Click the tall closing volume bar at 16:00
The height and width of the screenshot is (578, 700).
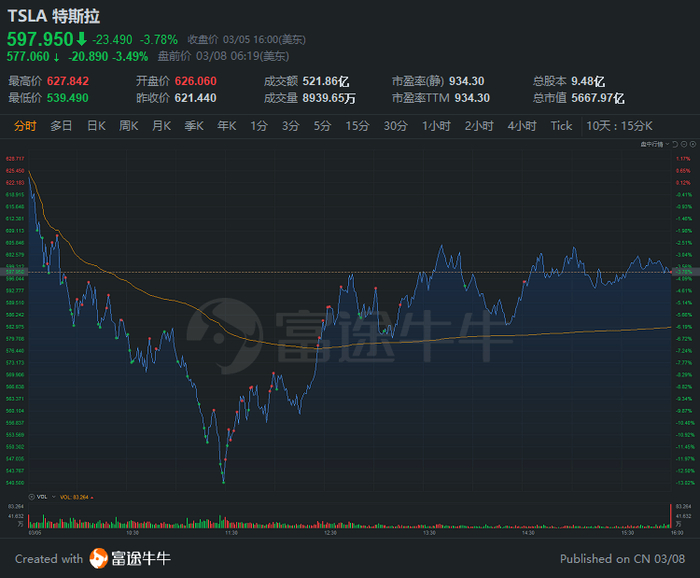(671, 516)
